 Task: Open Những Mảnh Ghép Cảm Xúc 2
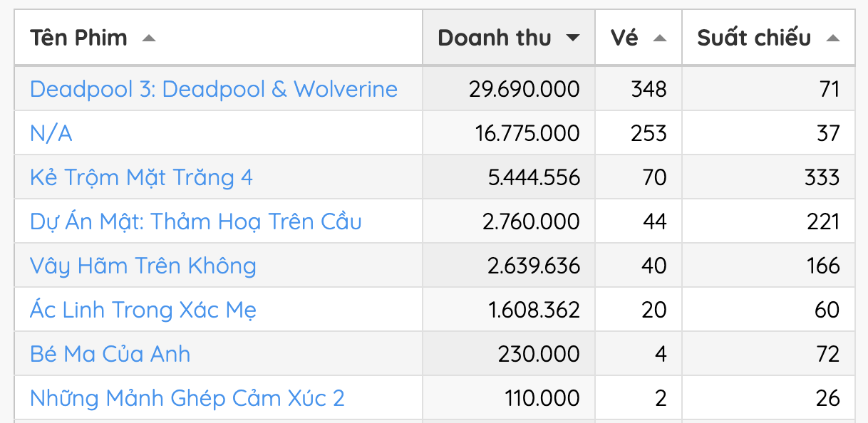(x=187, y=398)
